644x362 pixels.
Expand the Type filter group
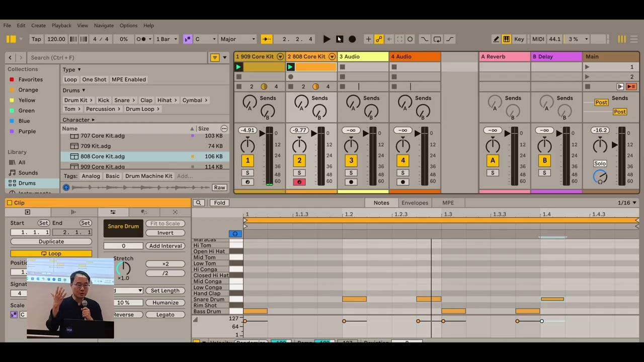pos(71,70)
